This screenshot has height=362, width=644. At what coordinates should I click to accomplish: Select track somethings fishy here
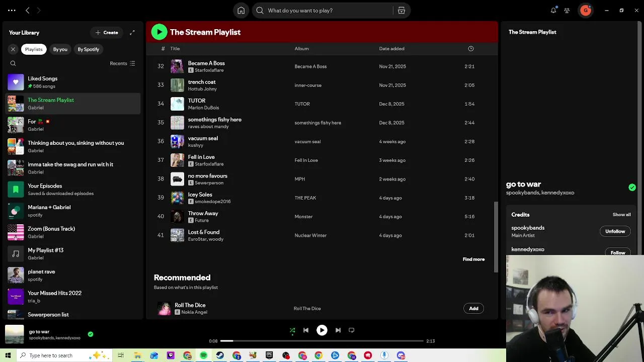click(322, 123)
